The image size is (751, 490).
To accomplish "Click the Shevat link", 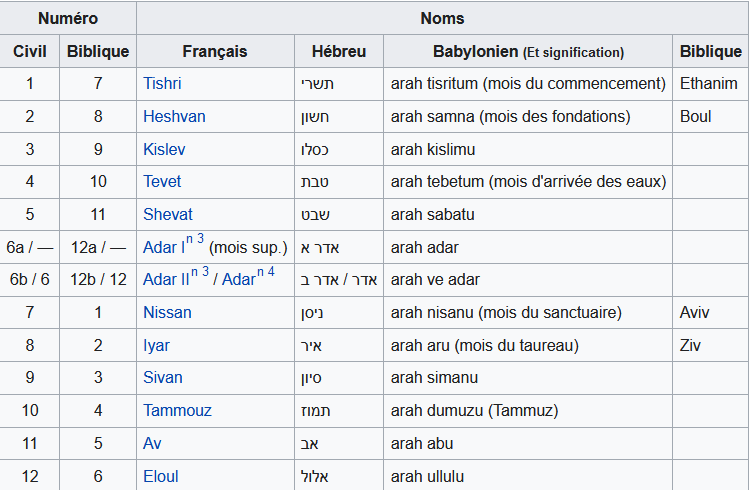I will tap(168, 214).
